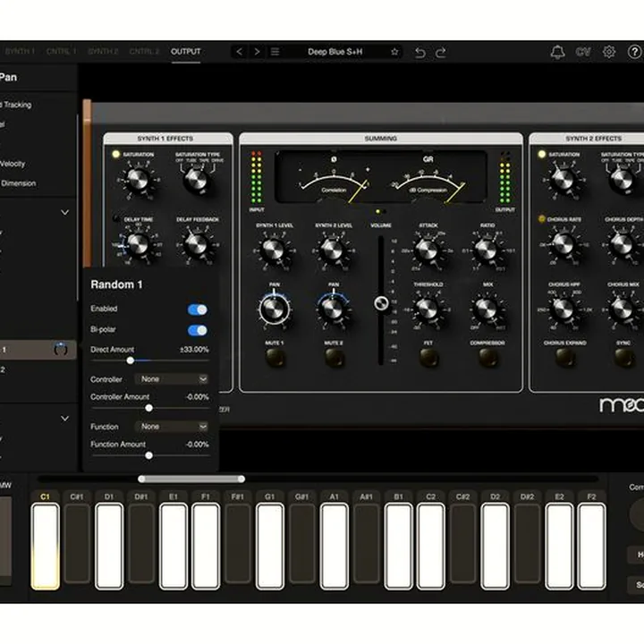Click the master Volume fader handle
This screenshot has width=644, height=644.
click(x=381, y=303)
